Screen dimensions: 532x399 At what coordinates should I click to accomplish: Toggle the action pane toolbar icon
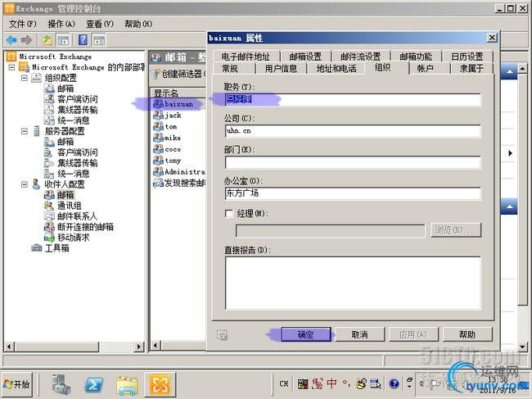coord(99,40)
